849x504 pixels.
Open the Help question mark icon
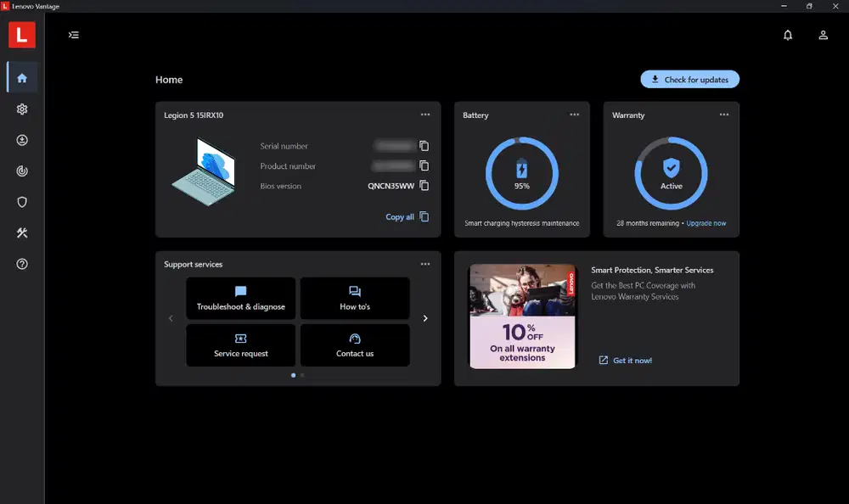pyautogui.click(x=22, y=264)
